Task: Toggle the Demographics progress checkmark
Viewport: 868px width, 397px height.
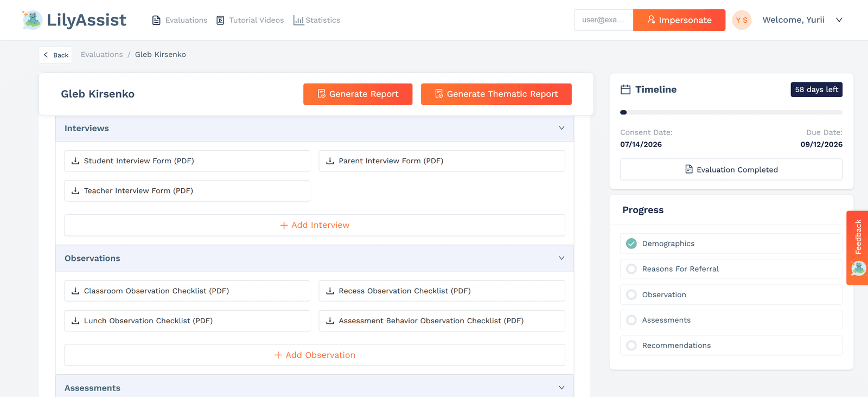Action: click(x=631, y=244)
